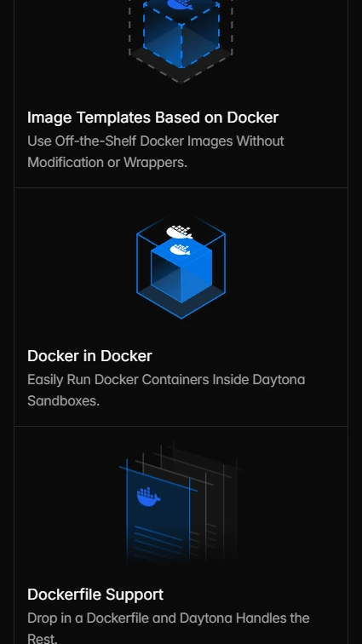
Task: Click the Off-the-Shelf Docker Images description text
Action: pyautogui.click(x=156, y=152)
